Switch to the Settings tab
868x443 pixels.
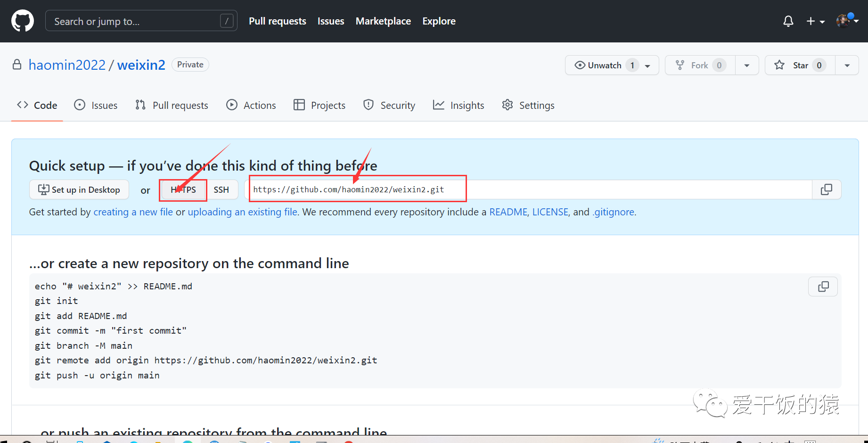528,105
